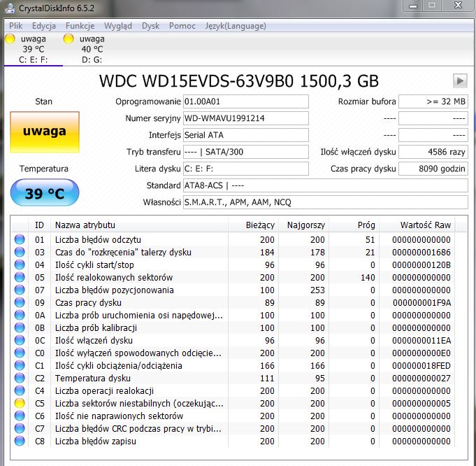Click the 39 °C temperature button

(45, 192)
